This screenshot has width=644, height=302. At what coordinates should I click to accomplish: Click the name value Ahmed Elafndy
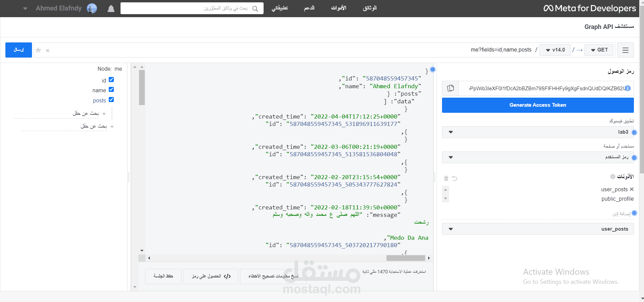click(395, 86)
